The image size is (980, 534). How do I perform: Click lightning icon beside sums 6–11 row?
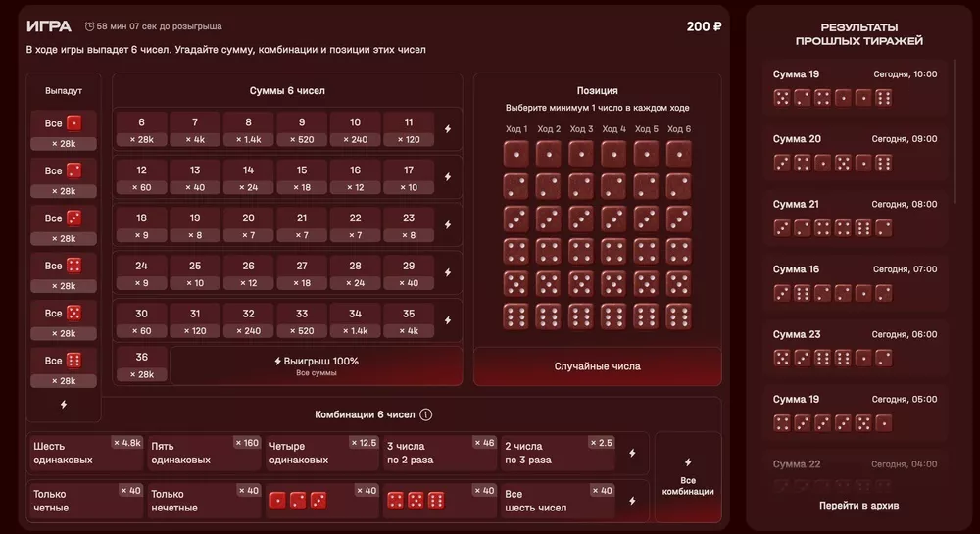click(x=448, y=129)
